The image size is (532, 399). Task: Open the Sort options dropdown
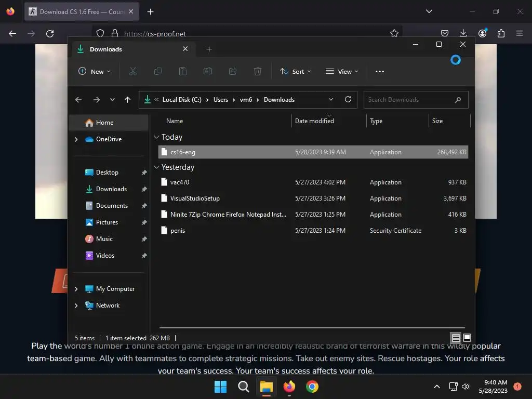[295, 72]
